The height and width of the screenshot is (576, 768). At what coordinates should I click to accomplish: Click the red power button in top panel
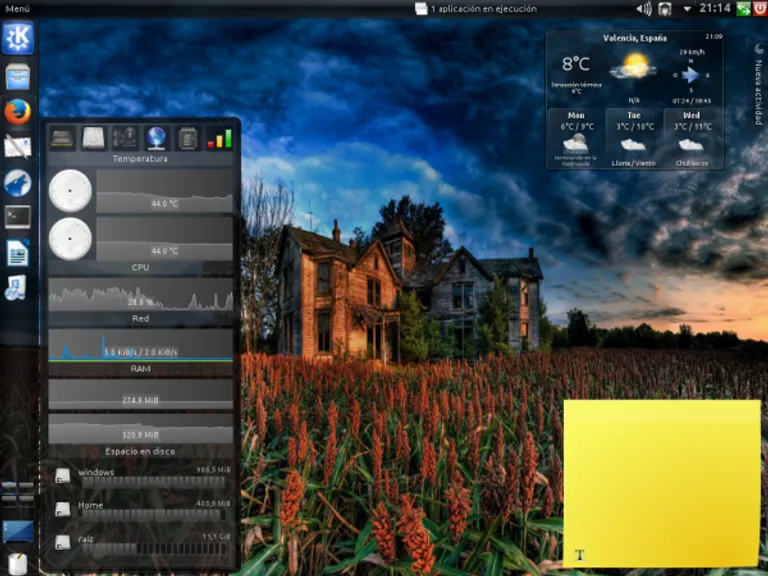pos(760,9)
